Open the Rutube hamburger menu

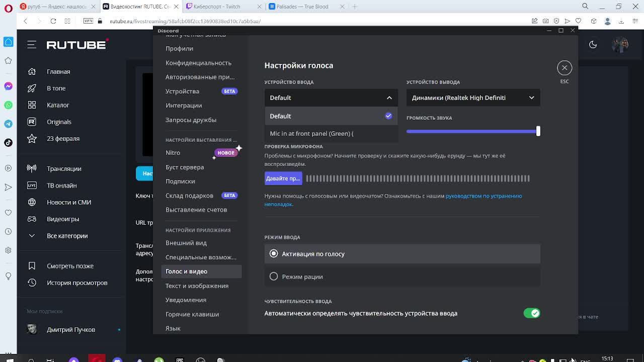[32, 45]
